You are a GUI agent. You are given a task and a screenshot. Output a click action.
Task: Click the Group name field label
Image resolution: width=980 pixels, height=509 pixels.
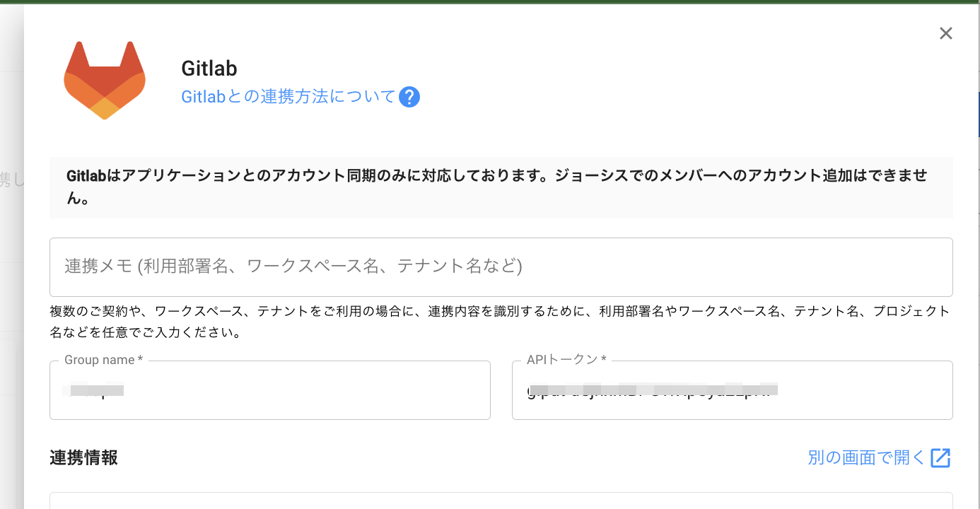pyautogui.click(x=103, y=361)
